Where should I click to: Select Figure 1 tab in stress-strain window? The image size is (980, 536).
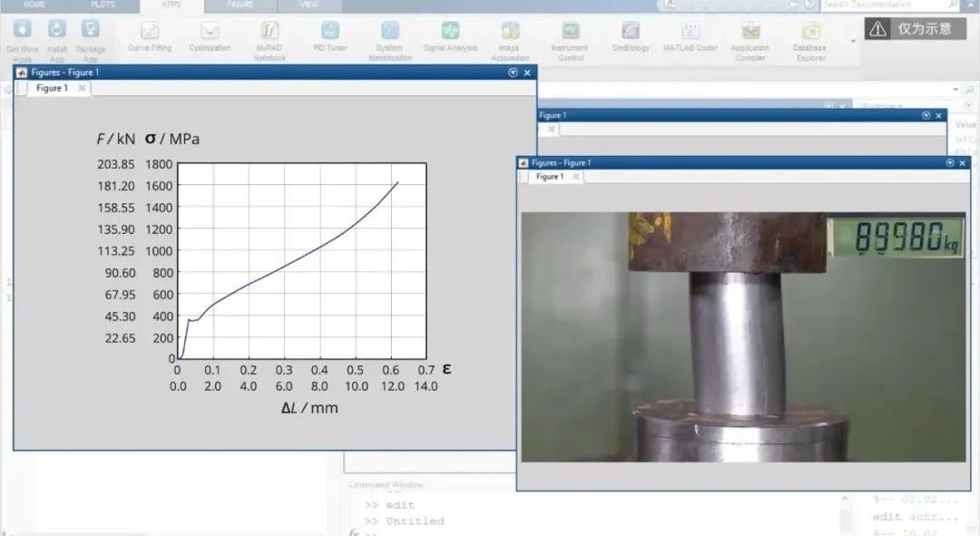(52, 88)
